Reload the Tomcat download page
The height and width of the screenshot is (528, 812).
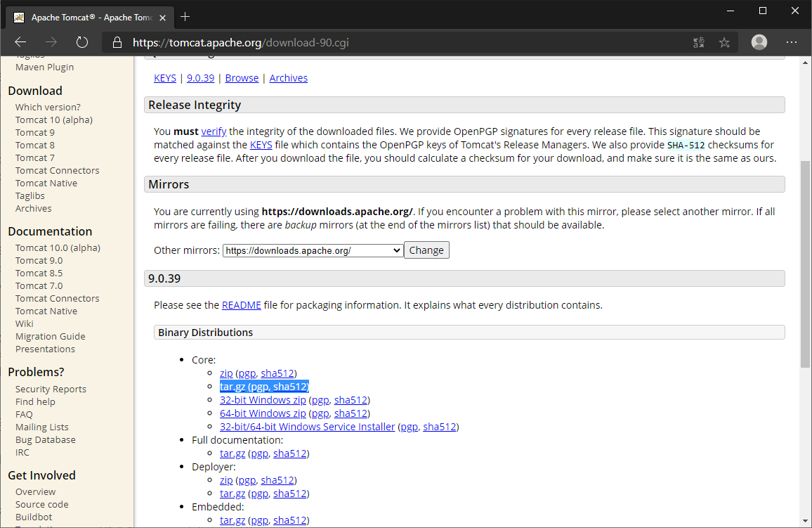coord(81,42)
